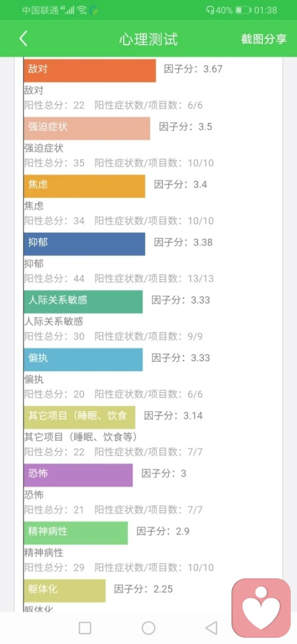The width and height of the screenshot is (297, 644).
Task: Select the 躯体化 bar
Action: 65,591
